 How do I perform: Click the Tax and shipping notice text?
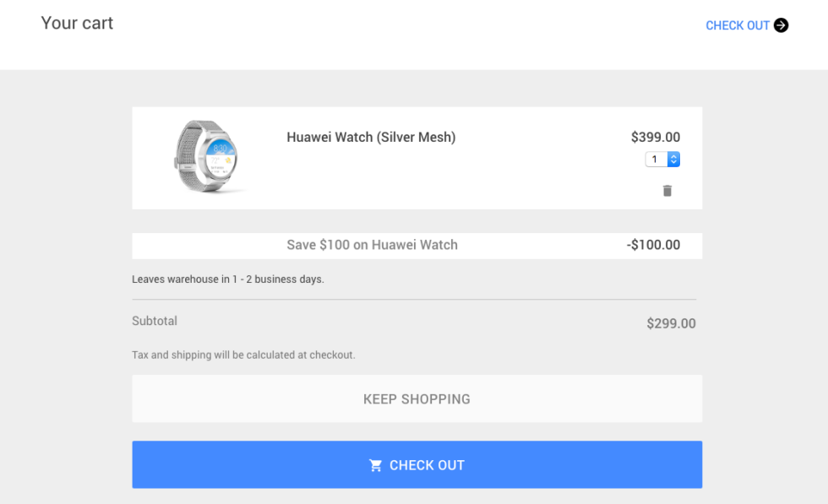point(243,355)
